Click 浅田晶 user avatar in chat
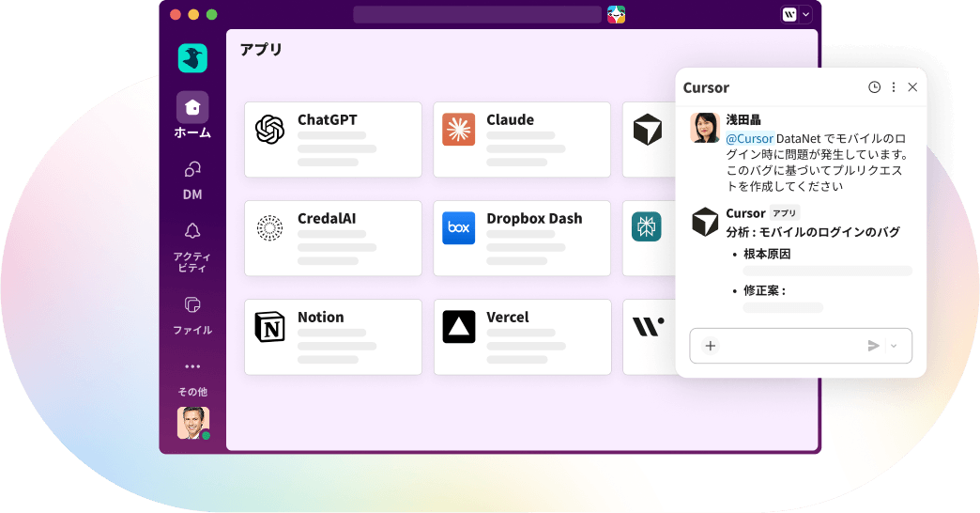 pos(705,128)
